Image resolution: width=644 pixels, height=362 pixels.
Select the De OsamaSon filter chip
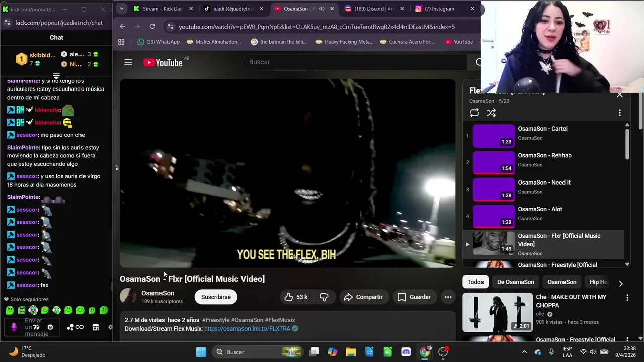pos(516,282)
